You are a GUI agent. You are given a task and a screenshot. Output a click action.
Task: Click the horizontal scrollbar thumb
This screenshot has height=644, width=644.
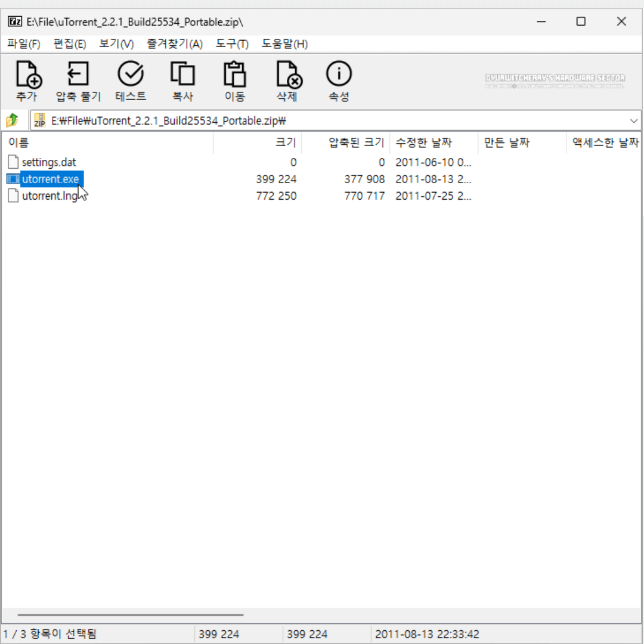point(131,615)
